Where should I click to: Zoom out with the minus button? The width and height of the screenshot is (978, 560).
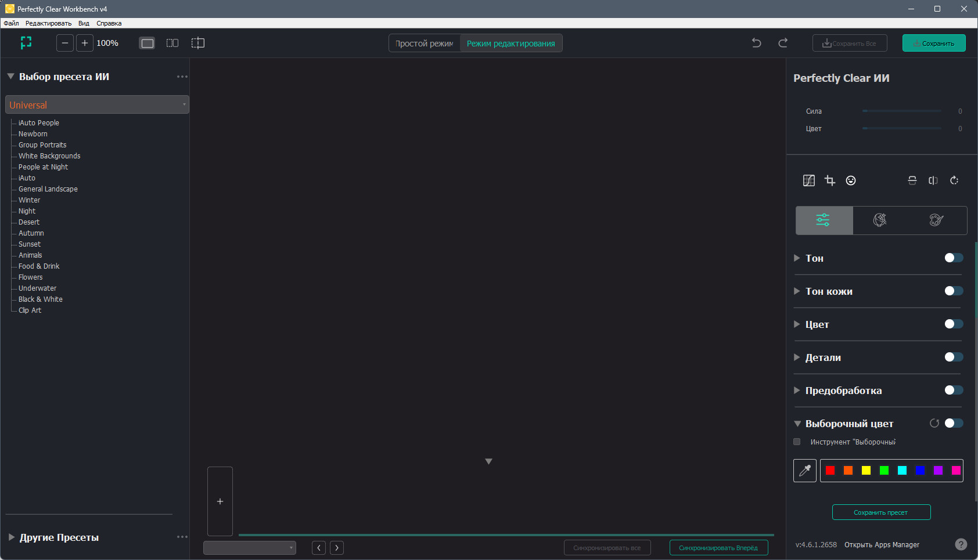[x=65, y=43]
